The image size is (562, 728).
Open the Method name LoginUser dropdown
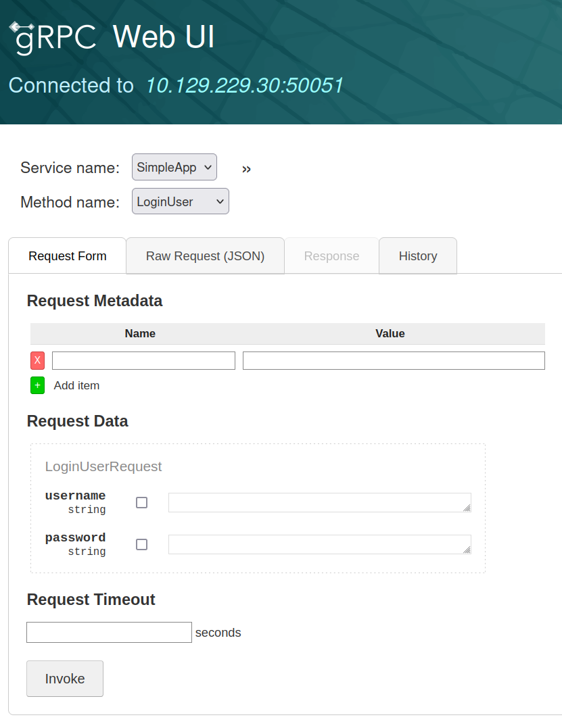(181, 201)
